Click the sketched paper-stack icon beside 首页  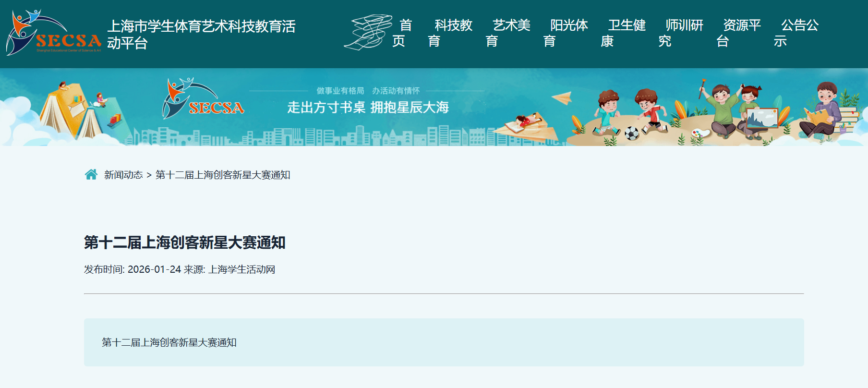368,32
